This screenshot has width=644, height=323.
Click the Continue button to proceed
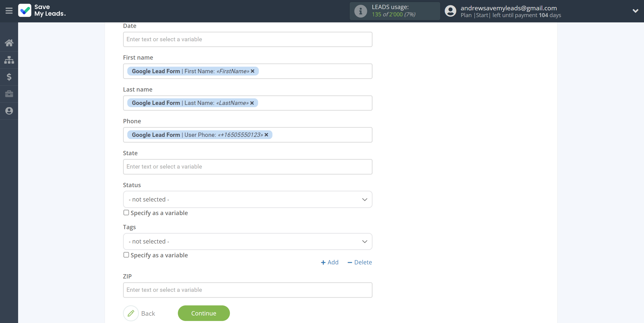[204, 313]
